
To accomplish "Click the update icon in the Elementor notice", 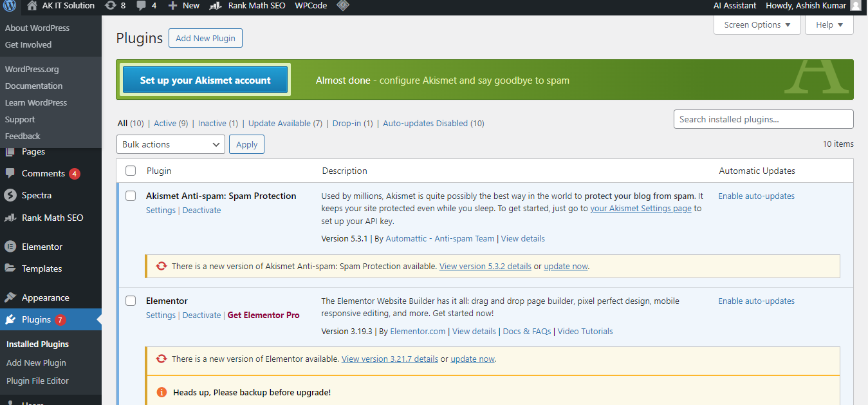I will coord(162,359).
